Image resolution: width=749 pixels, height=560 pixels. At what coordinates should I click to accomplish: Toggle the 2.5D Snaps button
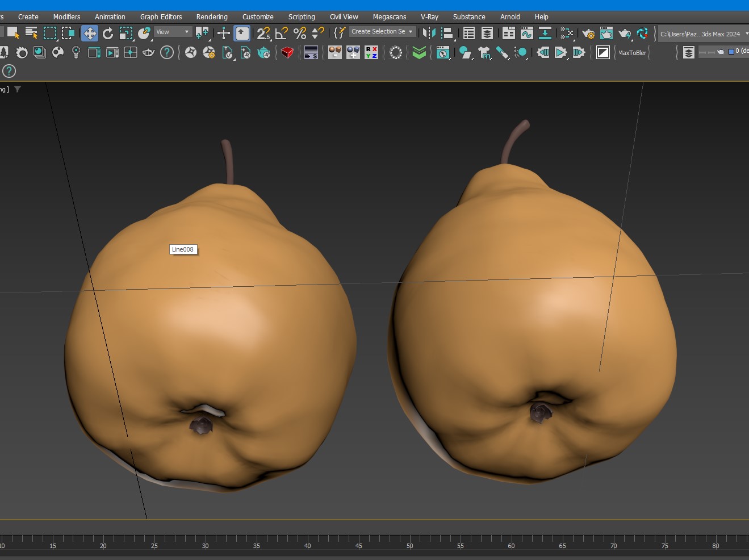click(263, 34)
